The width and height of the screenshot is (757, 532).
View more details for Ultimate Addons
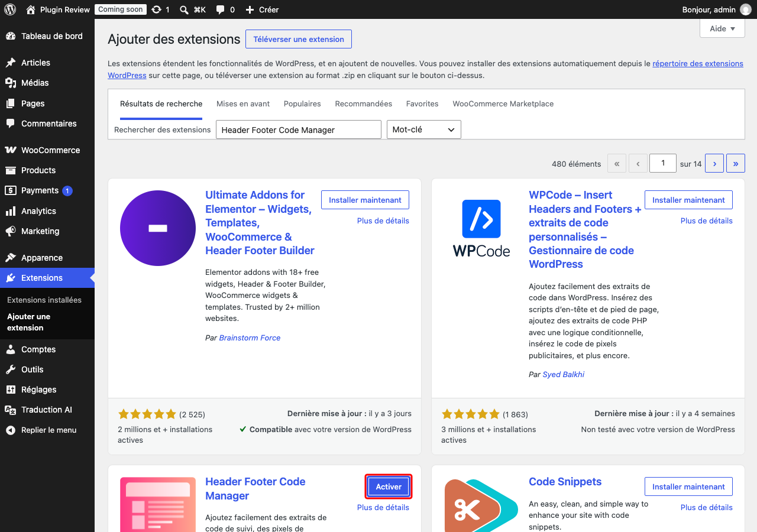[383, 221]
